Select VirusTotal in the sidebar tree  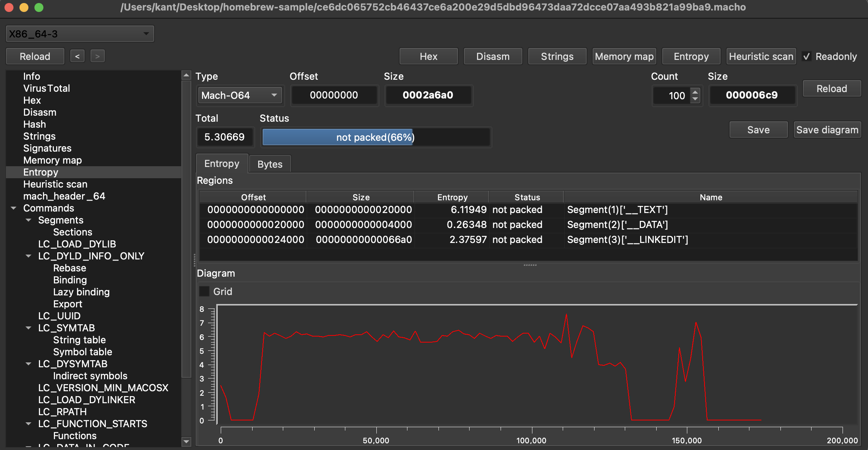pos(47,88)
